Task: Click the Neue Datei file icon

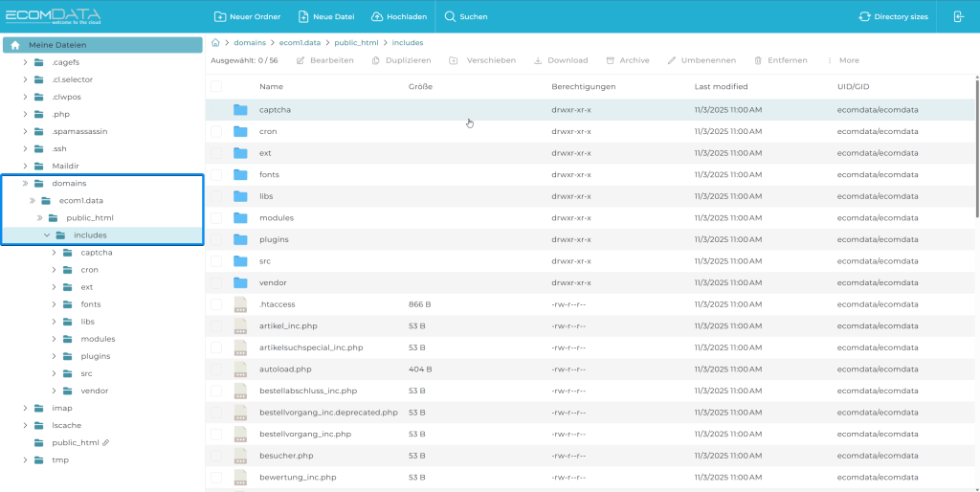Action: click(x=303, y=16)
